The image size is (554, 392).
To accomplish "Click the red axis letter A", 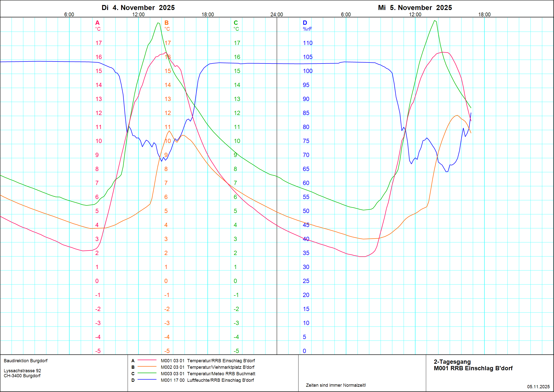I will [x=97, y=23].
